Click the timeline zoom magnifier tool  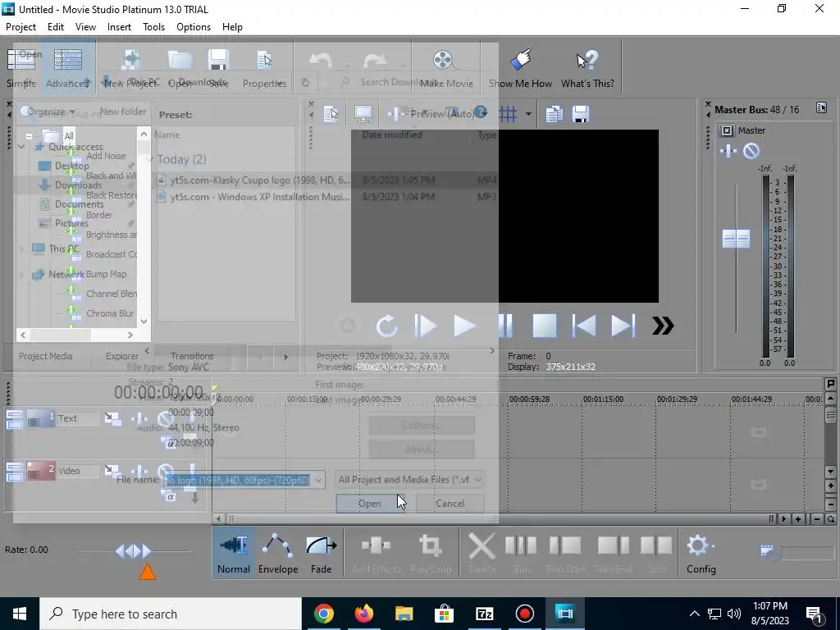point(830,518)
